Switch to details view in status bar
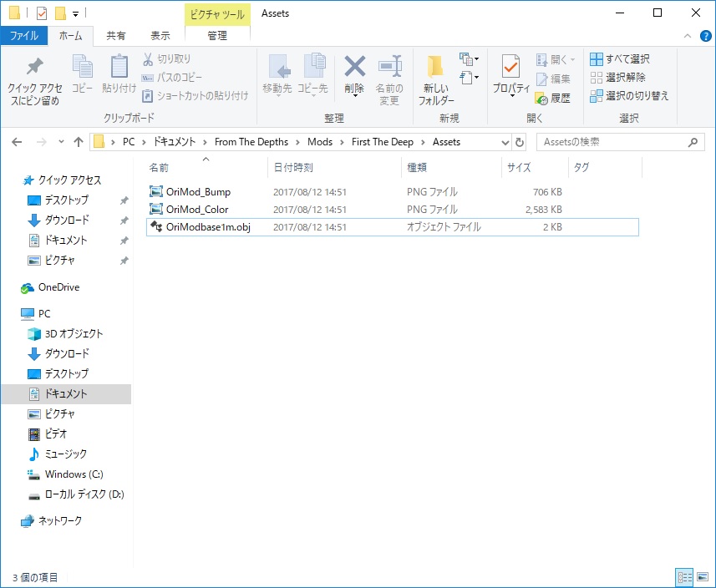Image resolution: width=716 pixels, height=588 pixels. [685, 577]
